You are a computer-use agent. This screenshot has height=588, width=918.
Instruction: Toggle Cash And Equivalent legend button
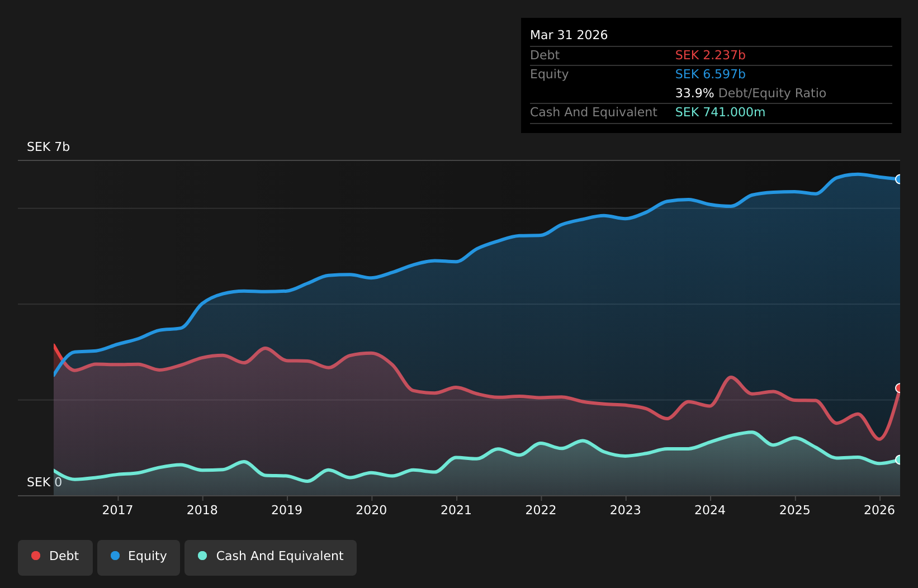tap(271, 557)
